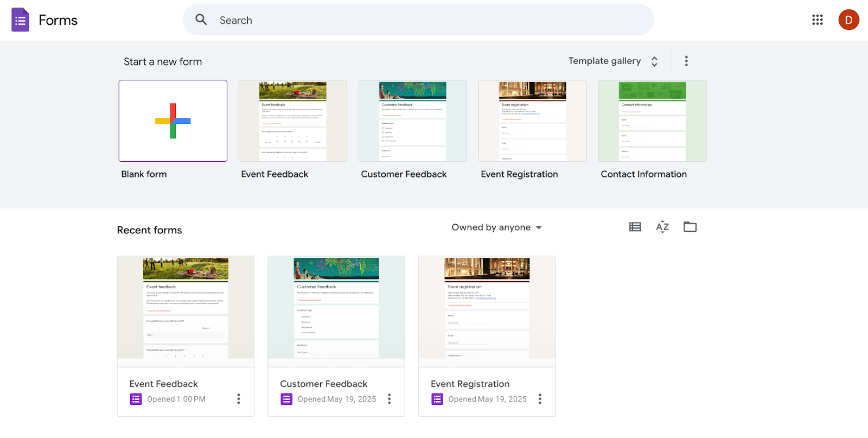The image size is (868, 438).
Task: Expand the Template gallery
Action: tap(613, 61)
